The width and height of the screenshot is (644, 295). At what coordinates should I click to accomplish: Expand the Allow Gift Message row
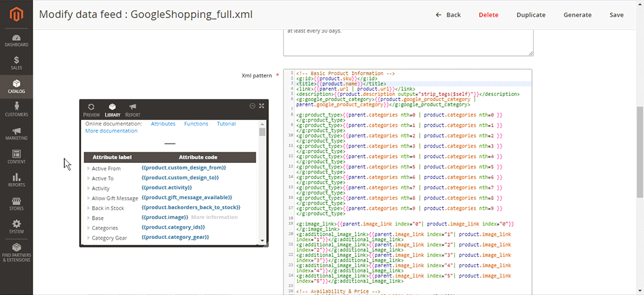coord(89,198)
